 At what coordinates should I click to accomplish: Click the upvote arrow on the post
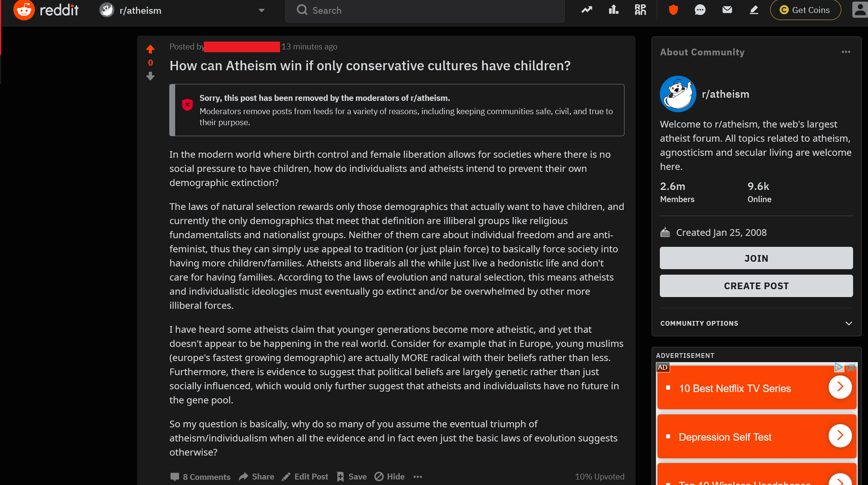(150, 49)
